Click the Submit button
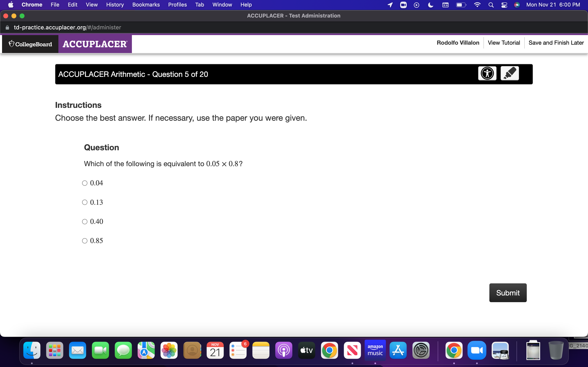This screenshot has width=588, height=367. coord(508,293)
